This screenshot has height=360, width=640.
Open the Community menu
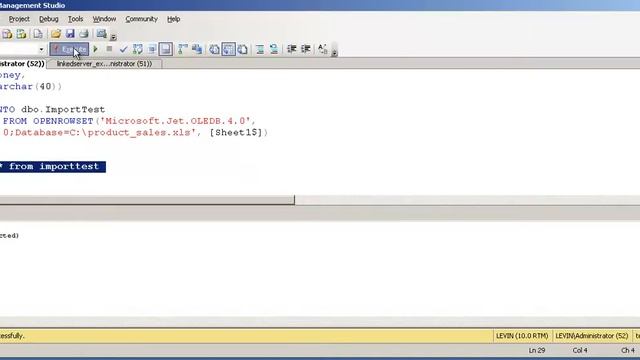[x=142, y=19]
